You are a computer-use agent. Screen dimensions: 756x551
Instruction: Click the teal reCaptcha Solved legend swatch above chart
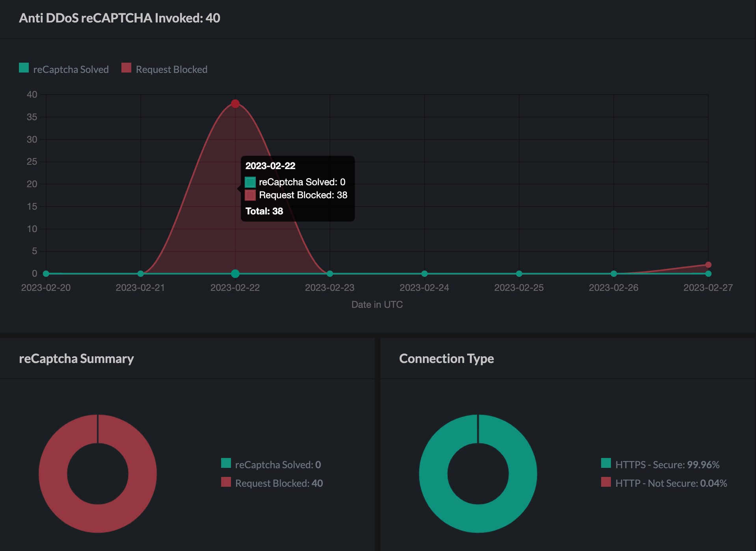tap(24, 68)
